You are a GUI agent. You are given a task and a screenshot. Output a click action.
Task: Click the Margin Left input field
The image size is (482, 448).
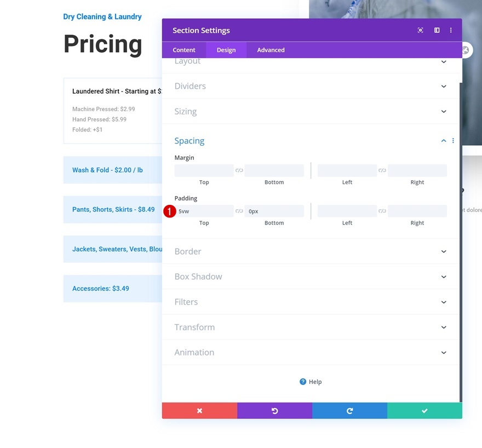tap(347, 170)
